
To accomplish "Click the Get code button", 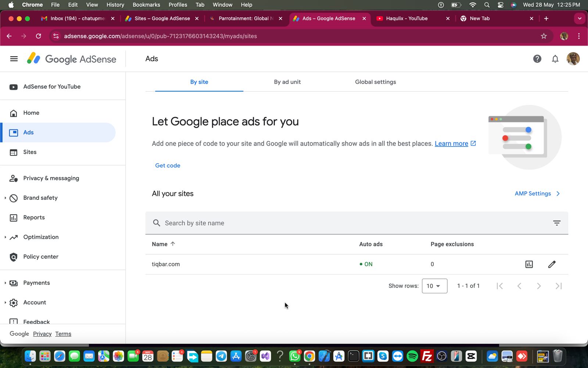I will (168, 166).
